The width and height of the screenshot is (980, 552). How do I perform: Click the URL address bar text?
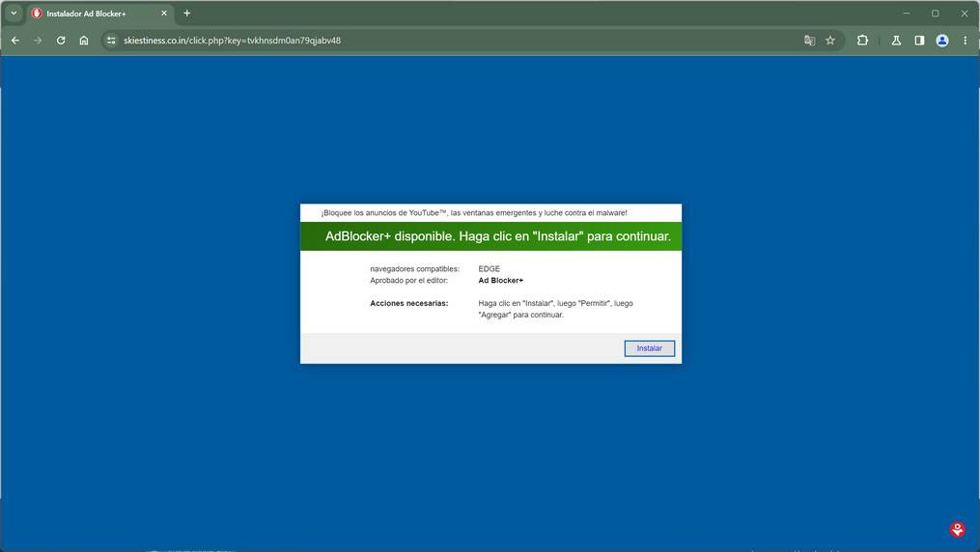(x=232, y=41)
